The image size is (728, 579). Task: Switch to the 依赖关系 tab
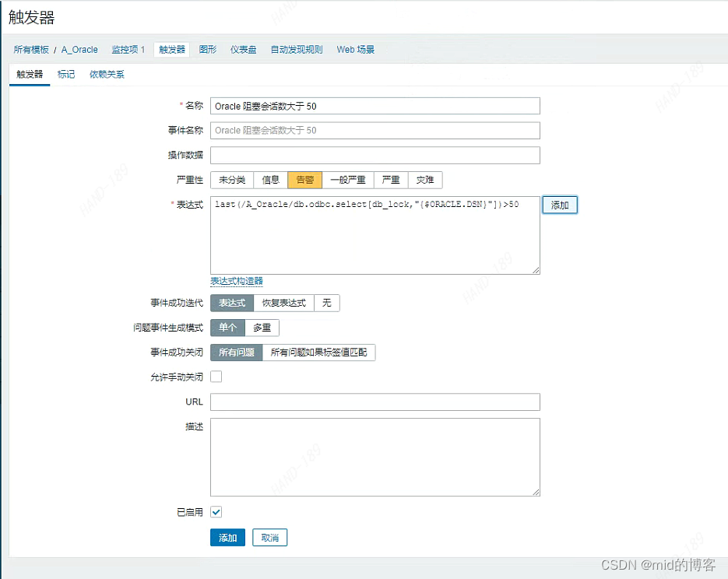(107, 74)
